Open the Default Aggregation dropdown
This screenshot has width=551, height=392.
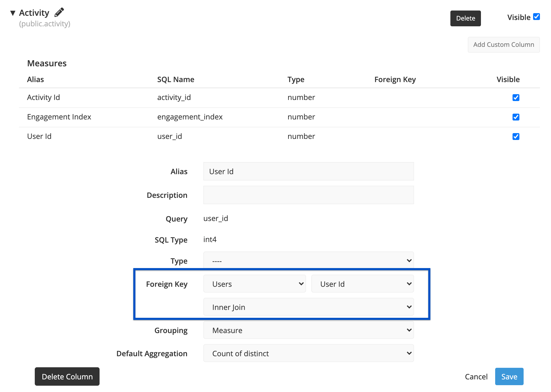(308, 353)
